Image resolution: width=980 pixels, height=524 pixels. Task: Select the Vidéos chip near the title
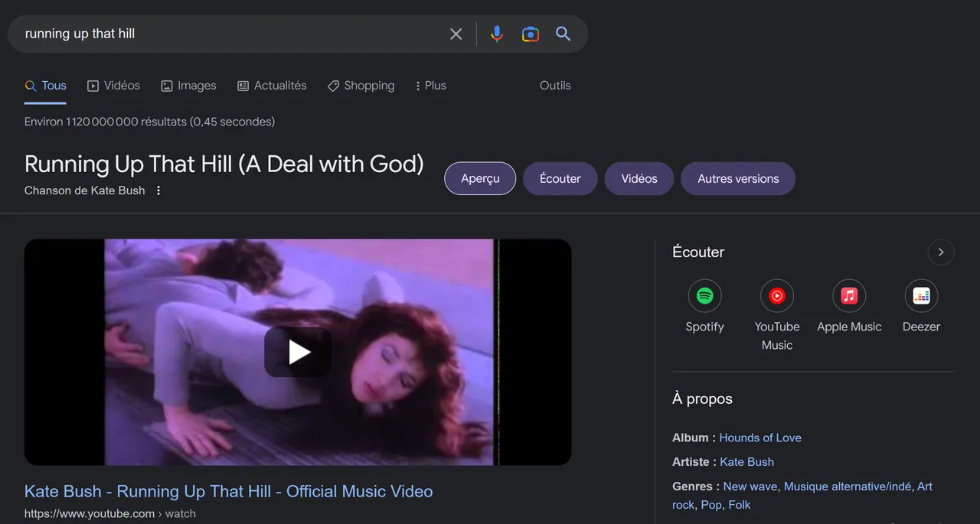[639, 178]
